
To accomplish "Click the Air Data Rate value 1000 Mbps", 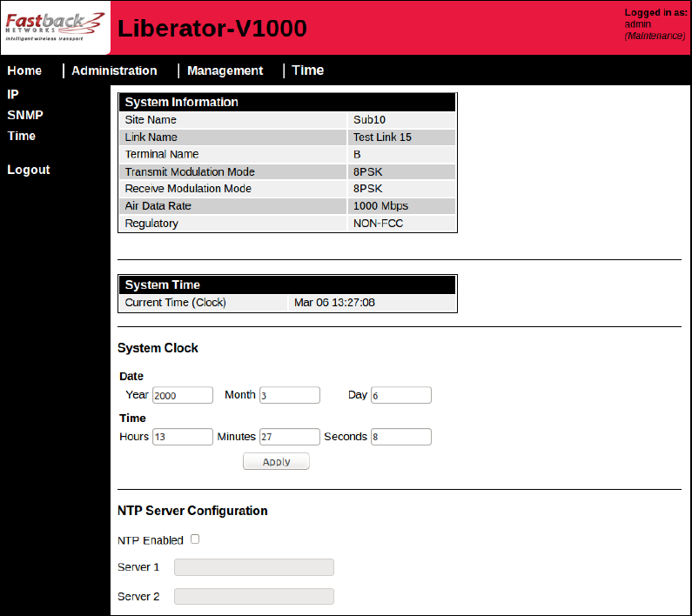I will 380,206.
